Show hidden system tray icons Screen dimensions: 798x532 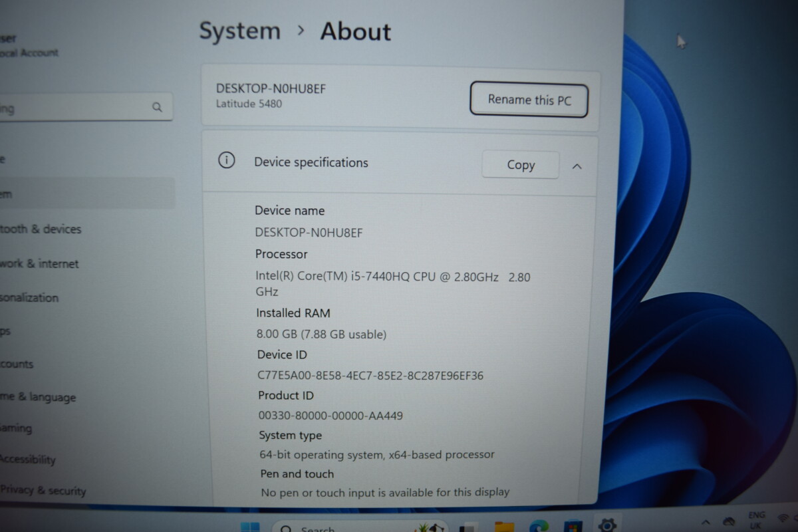coord(706,523)
